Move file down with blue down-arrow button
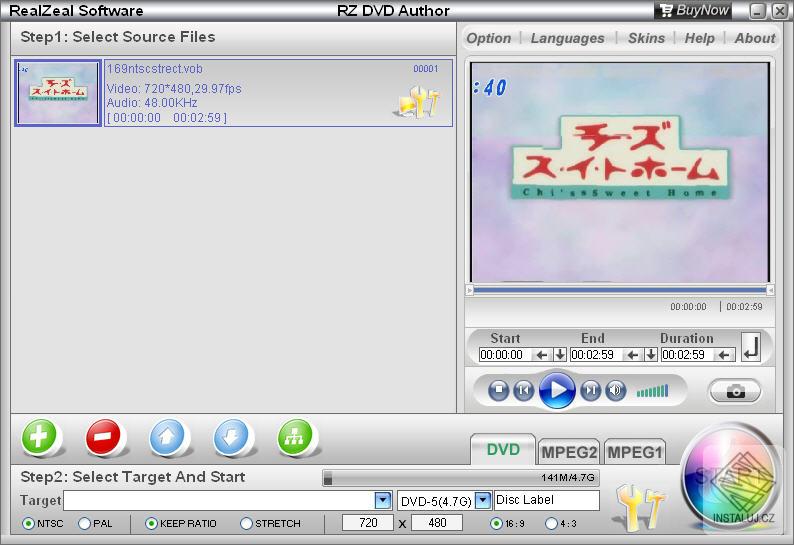The image size is (794, 545). click(231, 436)
